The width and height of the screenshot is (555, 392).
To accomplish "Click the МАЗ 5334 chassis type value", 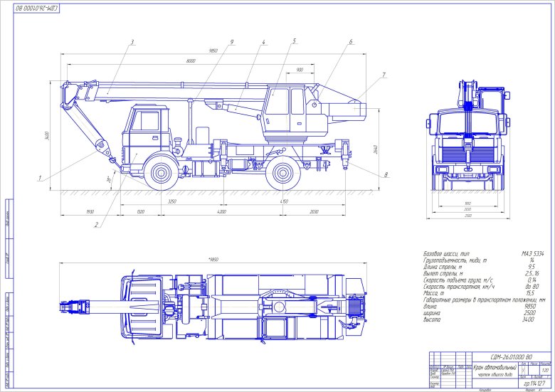I will point(532,254).
